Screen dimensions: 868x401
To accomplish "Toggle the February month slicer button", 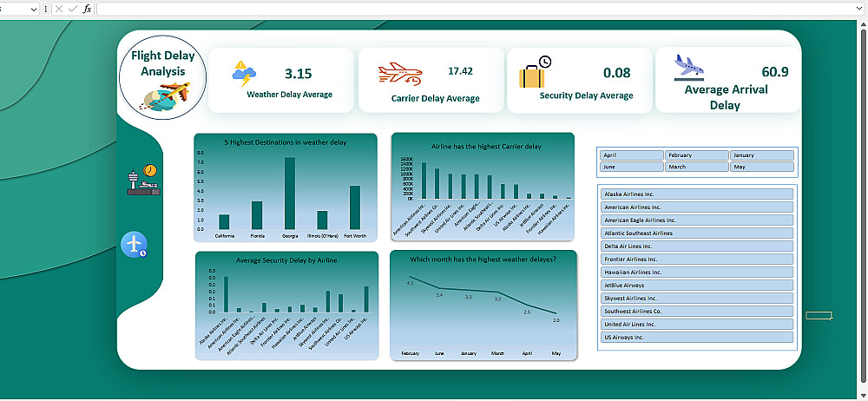I will click(x=696, y=155).
